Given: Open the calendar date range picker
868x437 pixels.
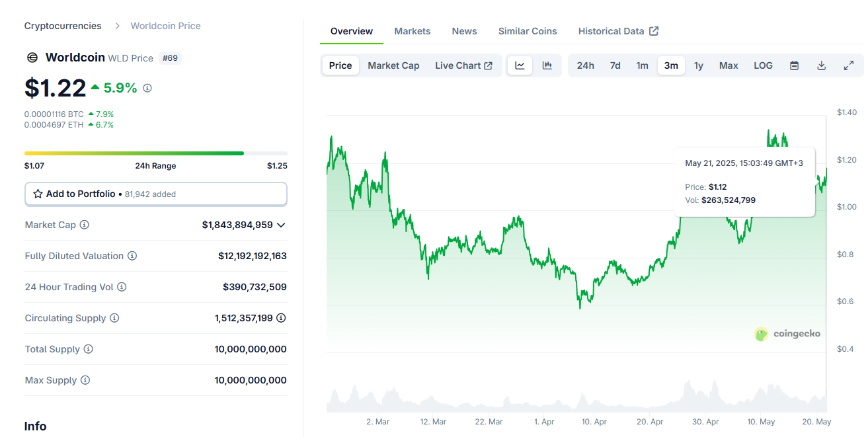Looking at the screenshot, I should click(x=795, y=65).
